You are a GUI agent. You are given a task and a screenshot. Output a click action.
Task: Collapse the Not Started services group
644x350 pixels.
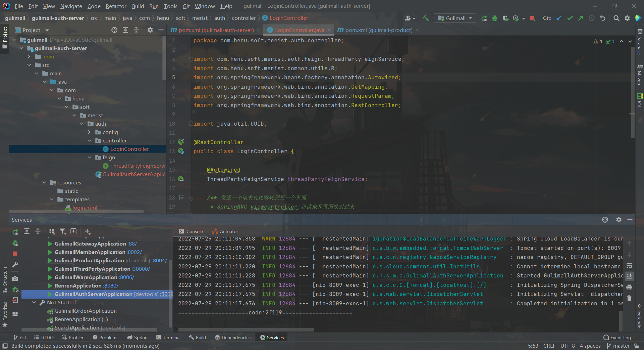pyautogui.click(x=34, y=302)
